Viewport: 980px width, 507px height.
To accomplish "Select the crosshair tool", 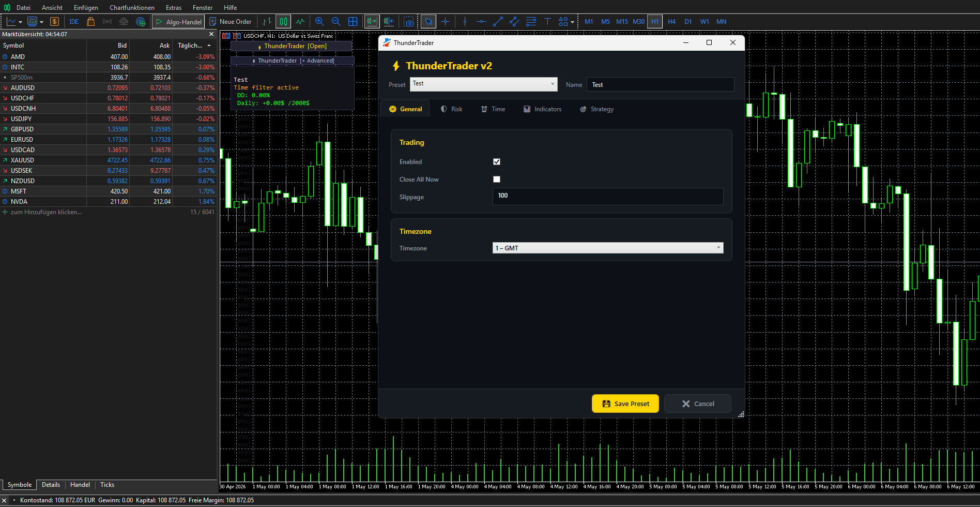I will pos(445,22).
